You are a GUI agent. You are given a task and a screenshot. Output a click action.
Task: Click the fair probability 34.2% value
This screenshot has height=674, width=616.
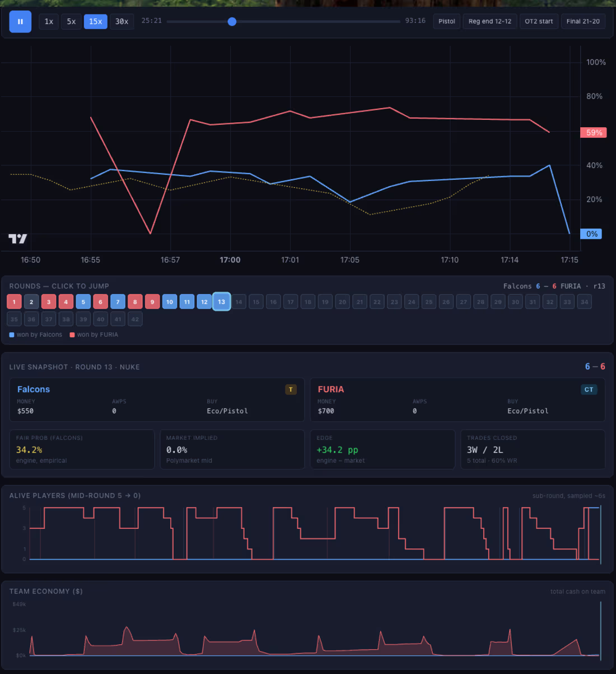pos(29,450)
